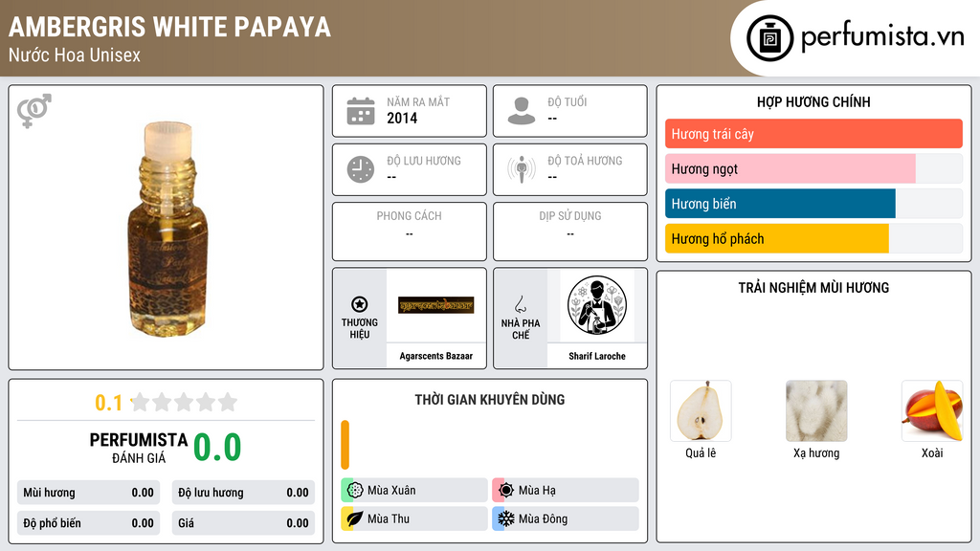Select the Mùa Thu season option
This screenshot has height=551, width=980.
pyautogui.click(x=414, y=518)
